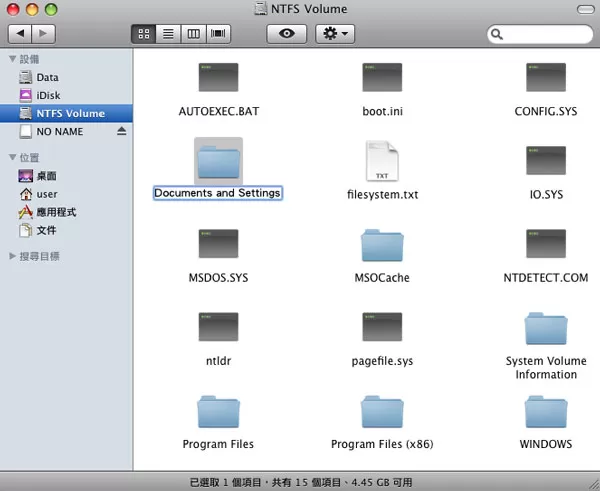Click the System Volume Information label
The image size is (600, 491).
(x=546, y=367)
